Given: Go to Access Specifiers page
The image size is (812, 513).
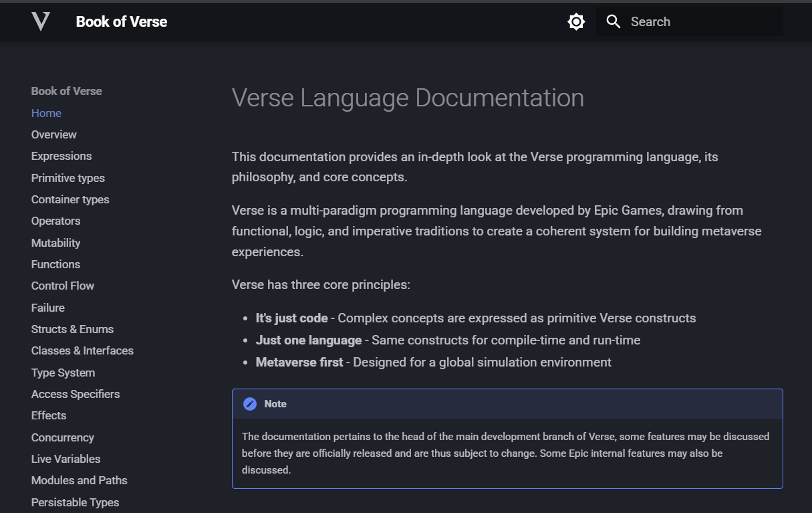Looking at the screenshot, I should click(76, 394).
